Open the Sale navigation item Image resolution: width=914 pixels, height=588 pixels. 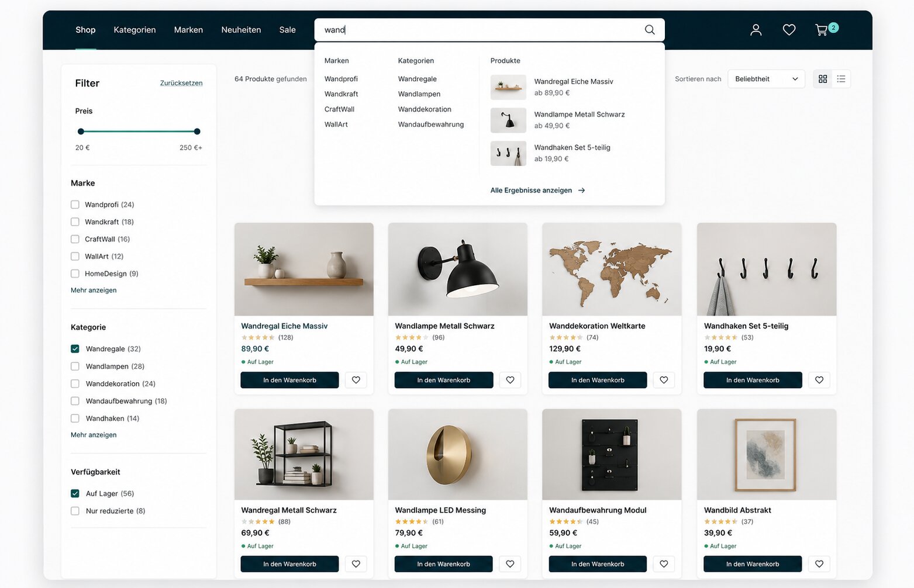pyautogui.click(x=287, y=30)
